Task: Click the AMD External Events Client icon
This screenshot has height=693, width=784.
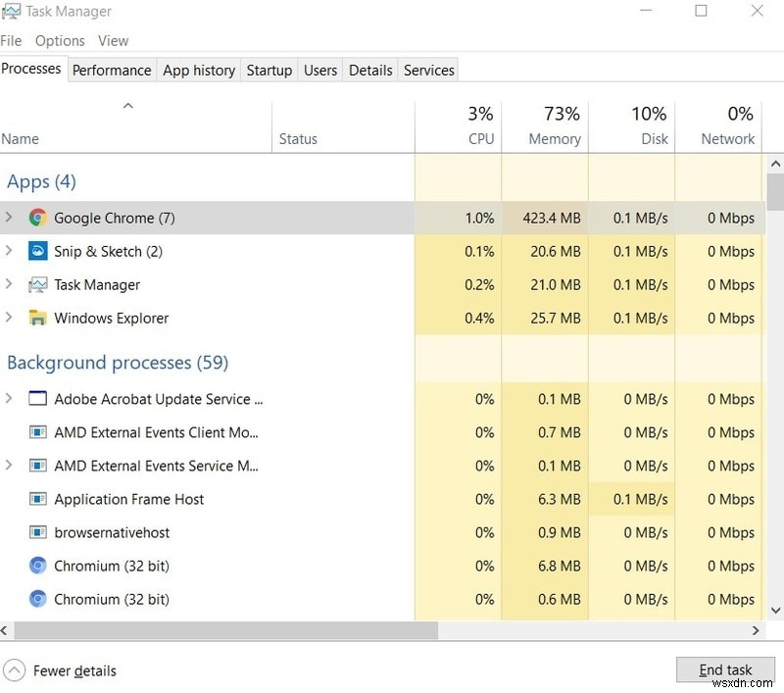Action: tap(37, 432)
